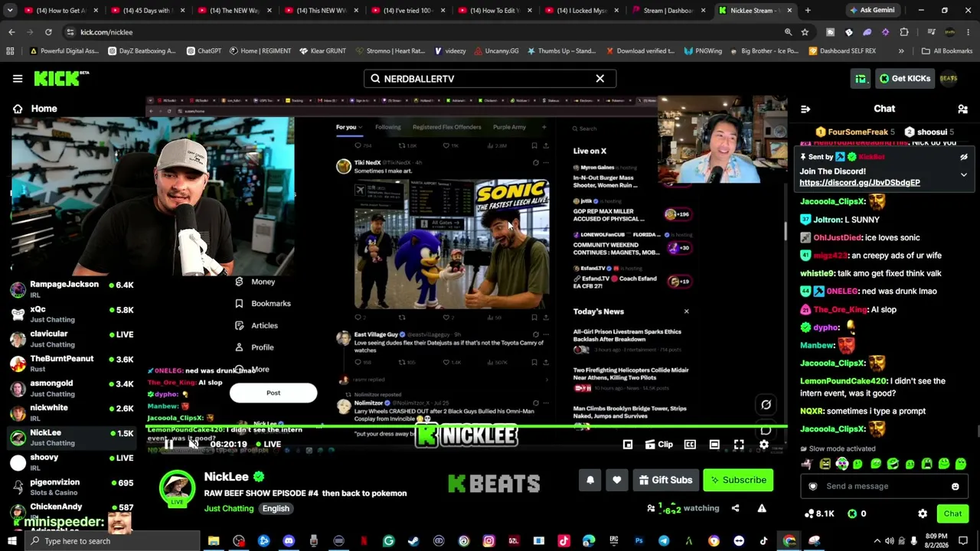Open chat settings gear

923,514
